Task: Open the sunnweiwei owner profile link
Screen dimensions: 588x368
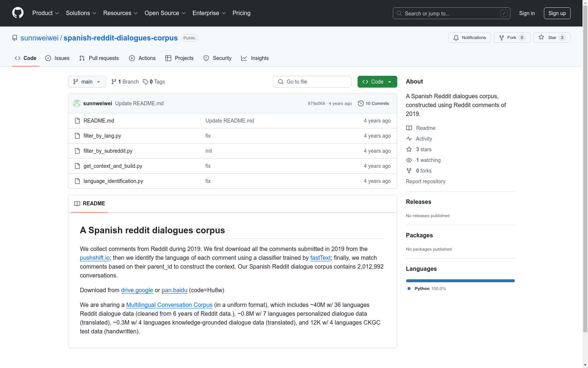Action: [40, 38]
